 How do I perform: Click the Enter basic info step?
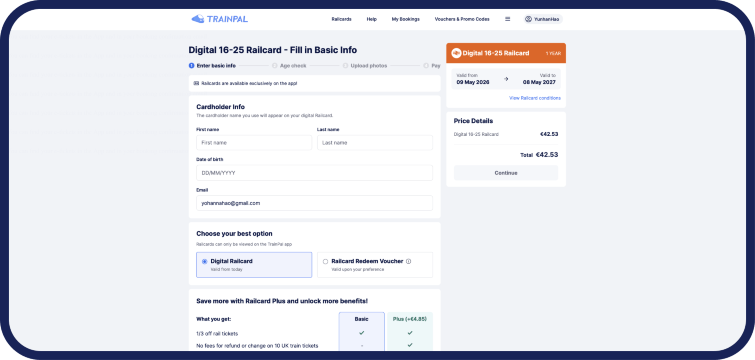click(212, 65)
